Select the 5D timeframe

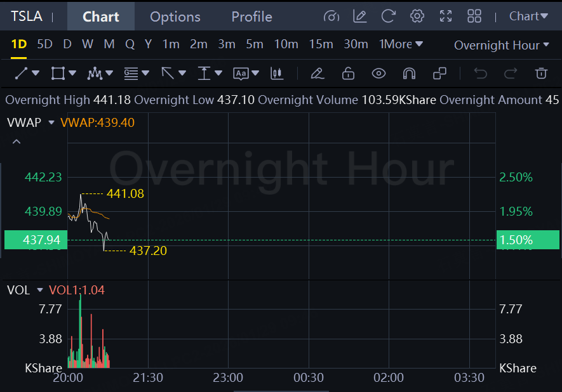(44, 44)
